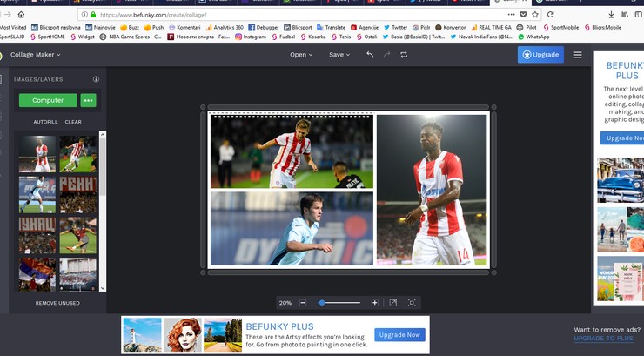Open the Open dropdown menu
The image size is (644, 356).
tap(301, 55)
